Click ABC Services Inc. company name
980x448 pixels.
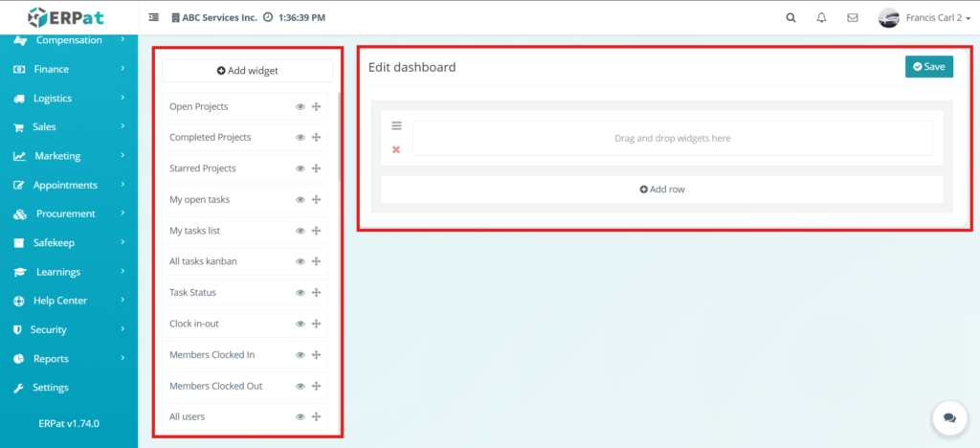click(x=219, y=18)
